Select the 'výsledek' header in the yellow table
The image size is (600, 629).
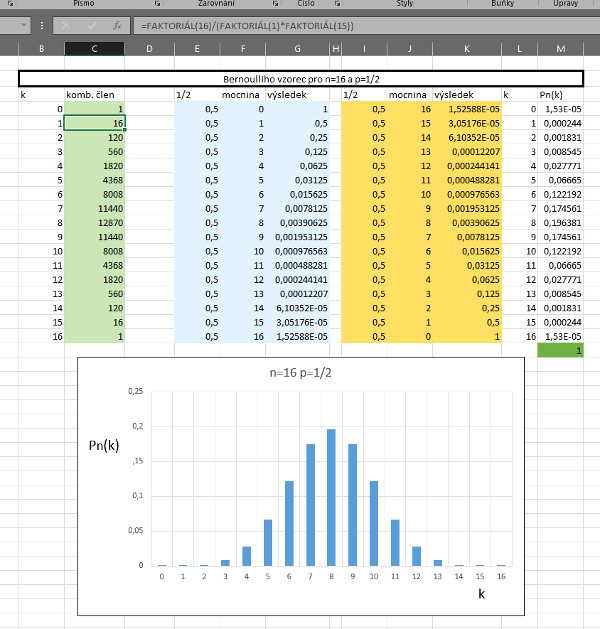coord(467,95)
